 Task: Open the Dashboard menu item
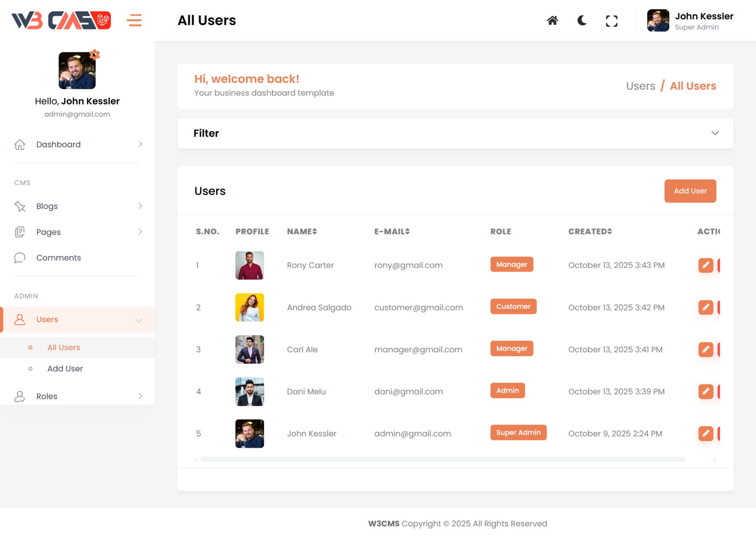[x=58, y=144]
